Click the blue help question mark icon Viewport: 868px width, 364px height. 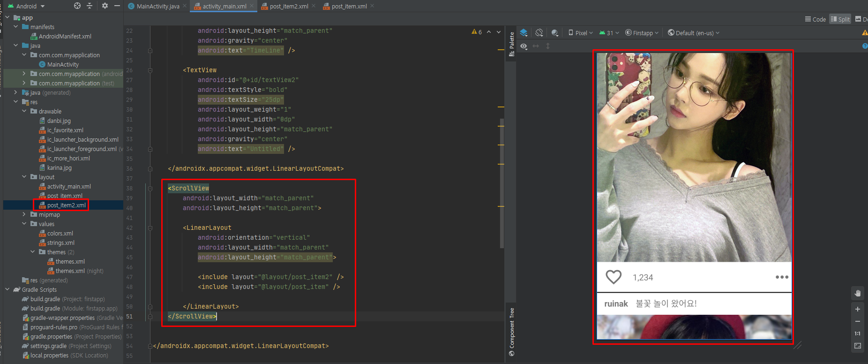click(x=865, y=46)
